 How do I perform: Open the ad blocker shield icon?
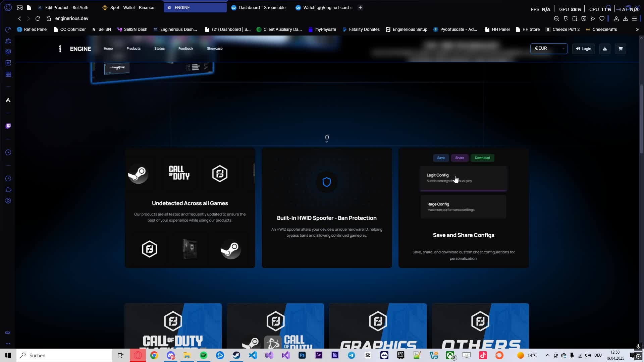[584, 18]
